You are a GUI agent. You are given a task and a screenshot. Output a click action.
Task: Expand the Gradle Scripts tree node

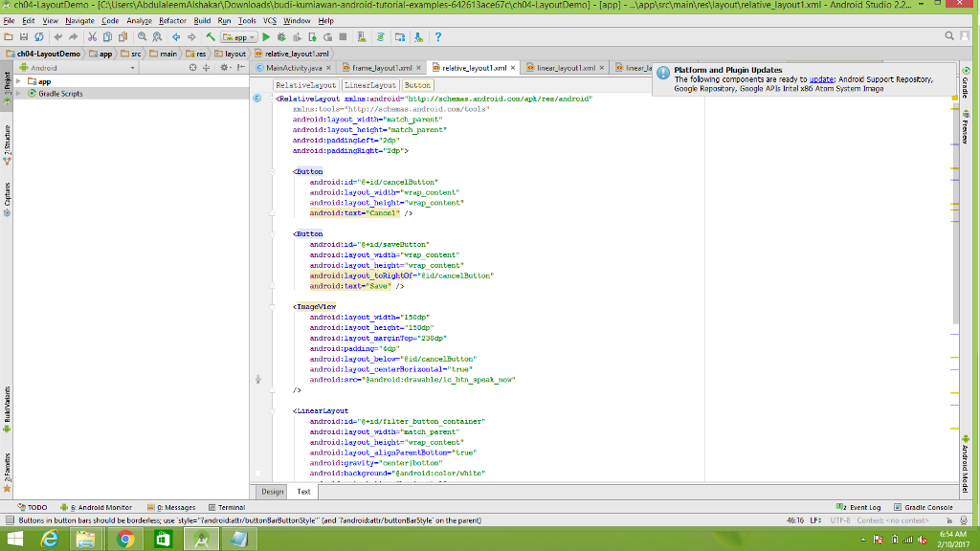(19, 94)
